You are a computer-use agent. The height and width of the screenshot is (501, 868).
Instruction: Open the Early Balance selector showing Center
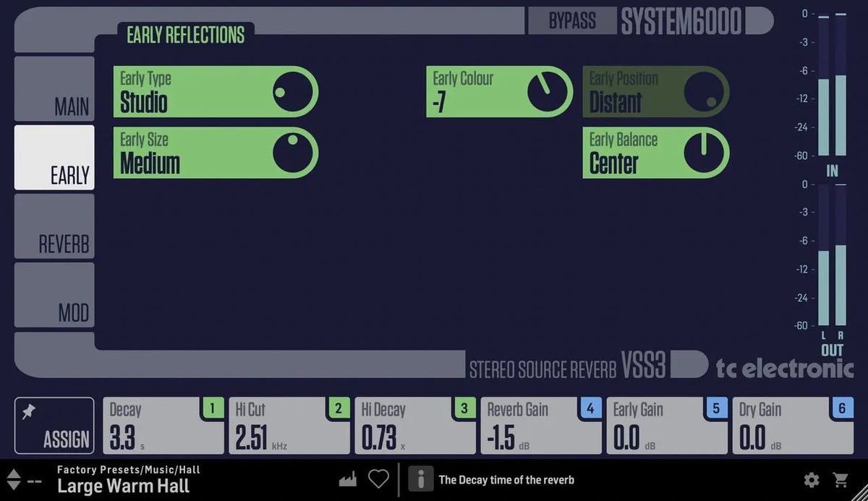pyautogui.click(x=655, y=152)
